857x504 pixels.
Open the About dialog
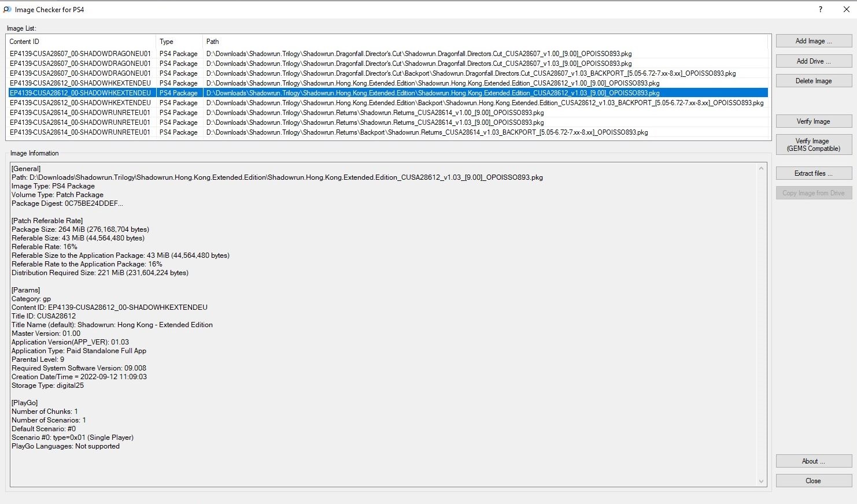pyautogui.click(x=814, y=461)
